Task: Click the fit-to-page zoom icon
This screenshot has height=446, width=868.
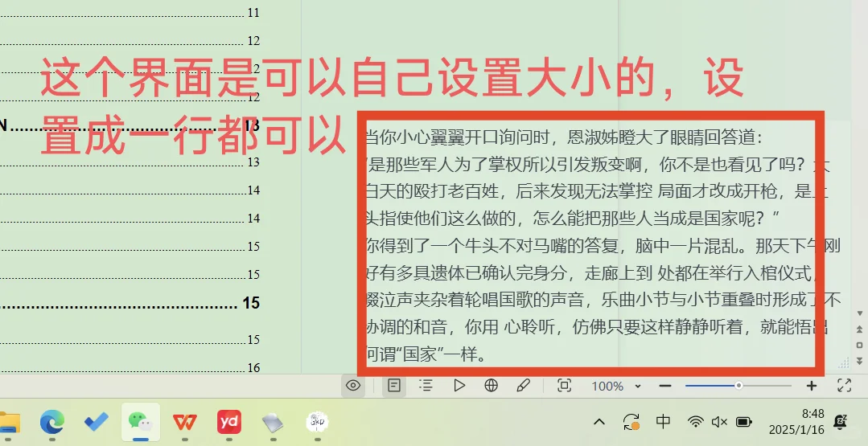Action: (x=564, y=385)
